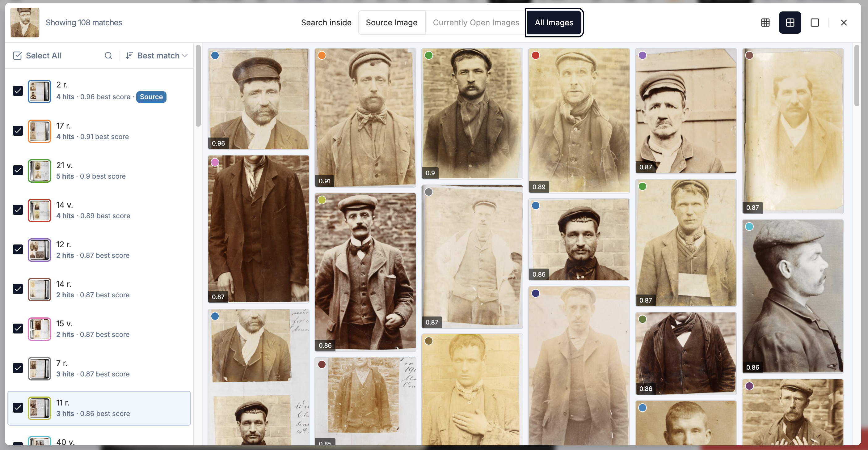Screen dimensions: 868x450
Task: Click the 'Search inside' label
Action: tap(326, 23)
